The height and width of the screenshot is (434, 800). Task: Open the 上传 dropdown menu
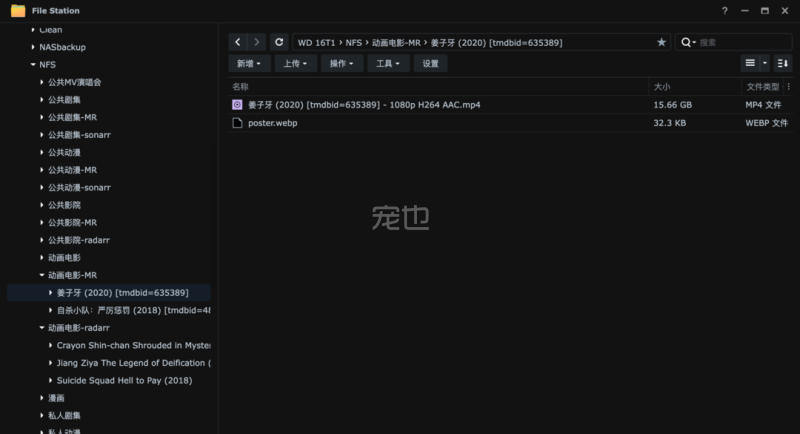click(x=295, y=63)
